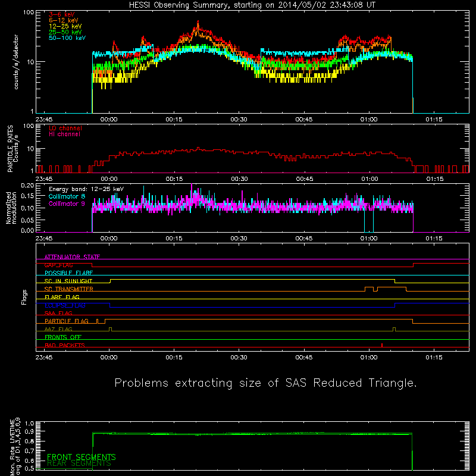
Task: Click the green 25-50 keV legend label
Action: click(65, 32)
